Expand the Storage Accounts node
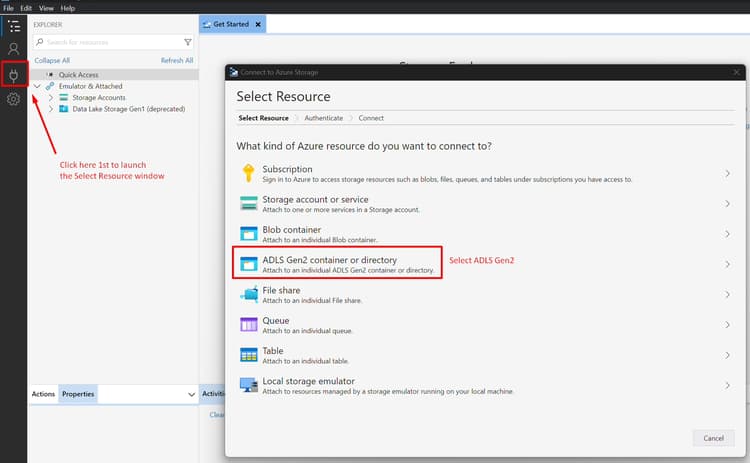Viewport: 750px width, 463px height. pos(51,98)
